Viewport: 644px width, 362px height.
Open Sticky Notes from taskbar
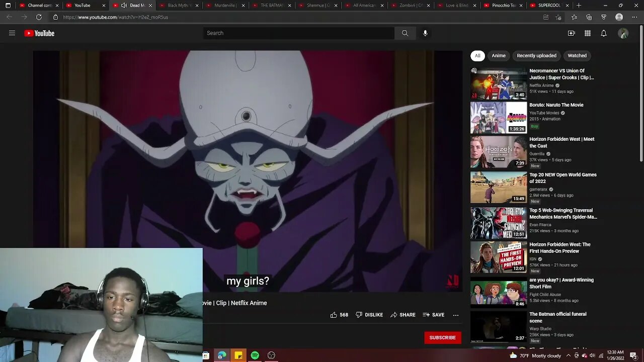pyautogui.click(x=238, y=355)
